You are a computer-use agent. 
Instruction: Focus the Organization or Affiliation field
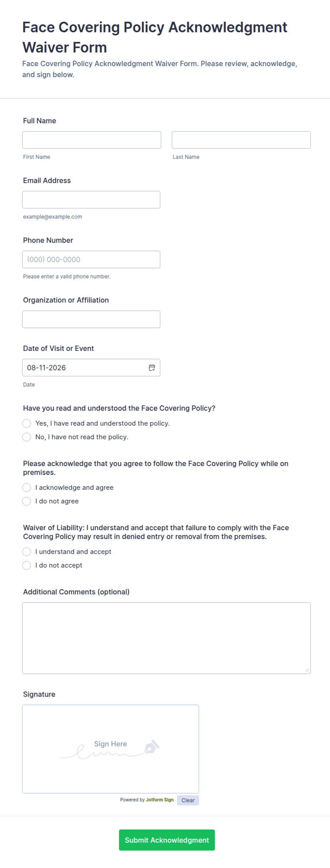(91, 319)
